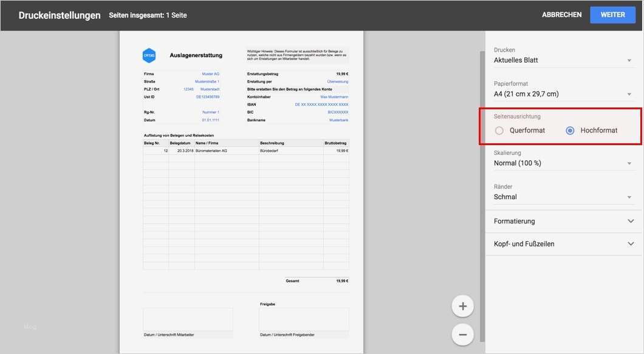Click the 'Bruttobetrag' column header
The width and height of the screenshot is (644, 354).
click(335, 143)
